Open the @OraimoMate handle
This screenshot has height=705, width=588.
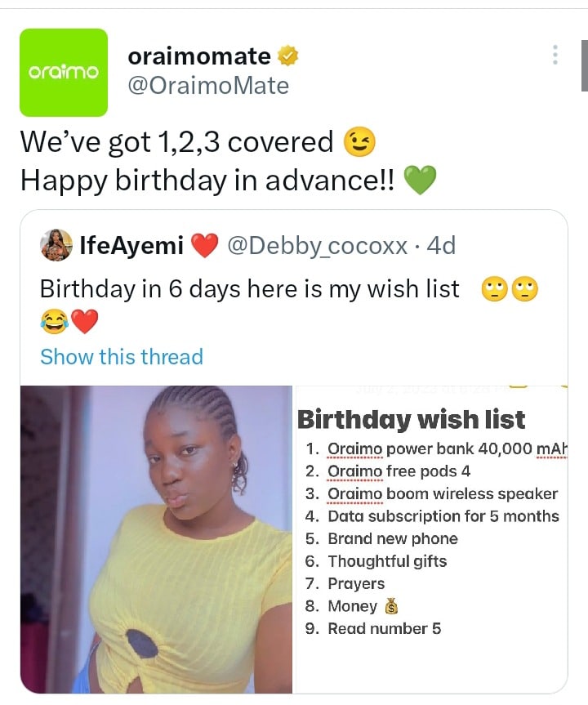209,85
